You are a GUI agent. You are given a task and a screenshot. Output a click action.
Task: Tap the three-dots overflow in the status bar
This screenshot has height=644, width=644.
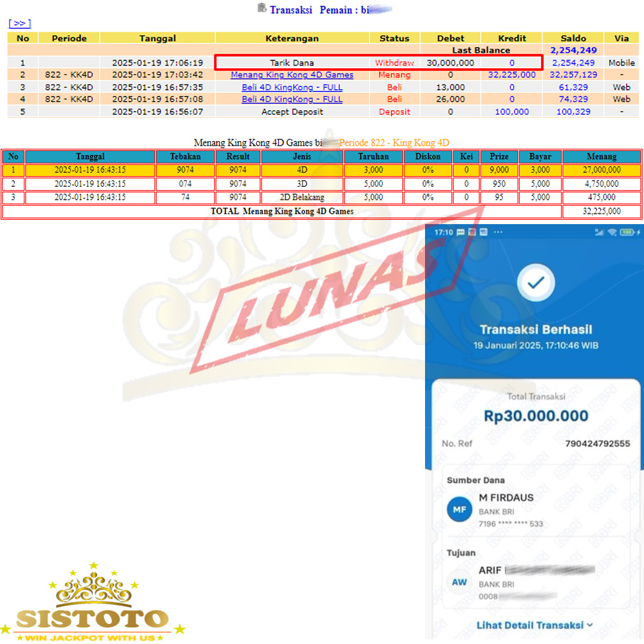[498, 232]
